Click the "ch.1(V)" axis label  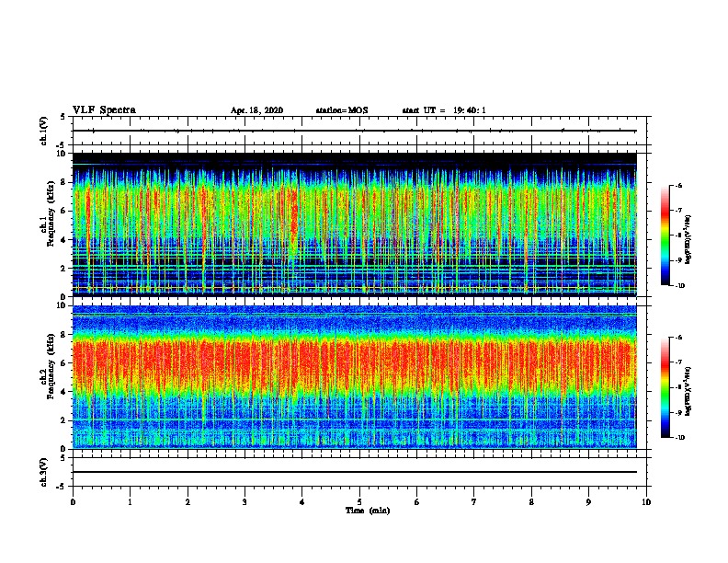point(44,131)
